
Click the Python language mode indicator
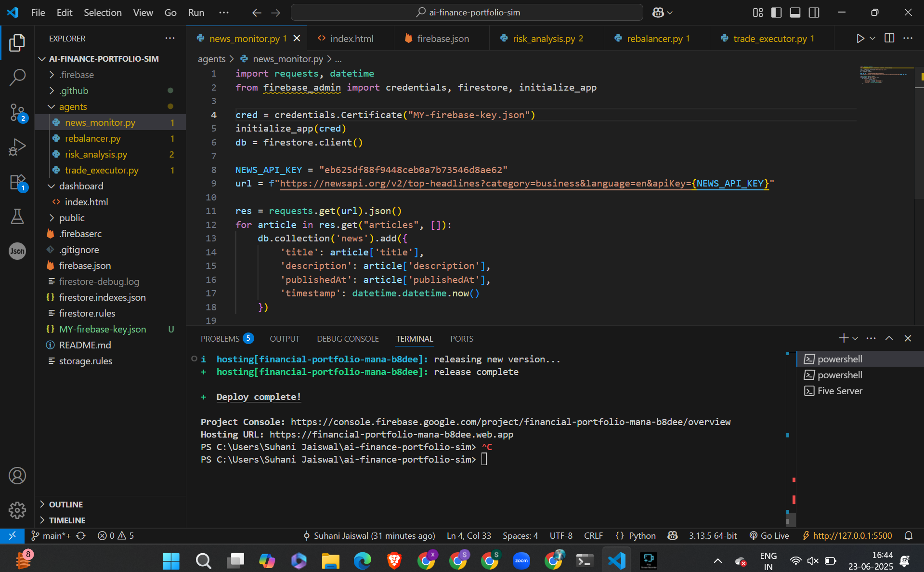642,536
